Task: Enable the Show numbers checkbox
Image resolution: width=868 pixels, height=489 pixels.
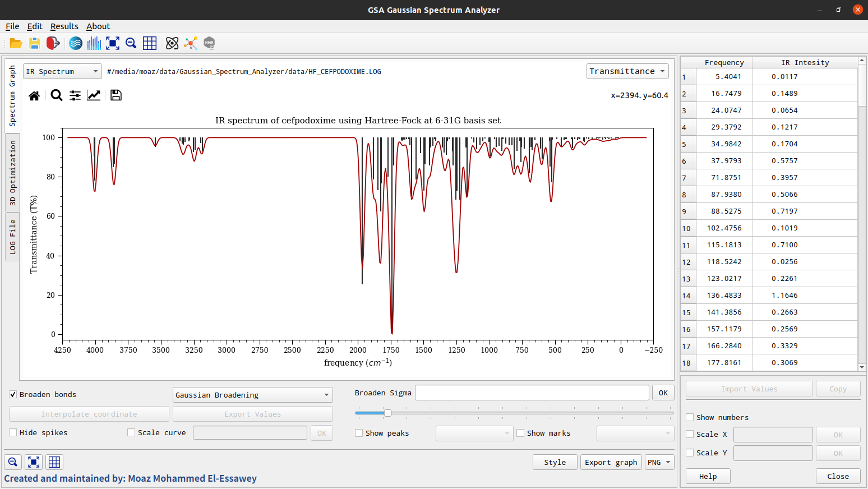Action: tap(690, 417)
